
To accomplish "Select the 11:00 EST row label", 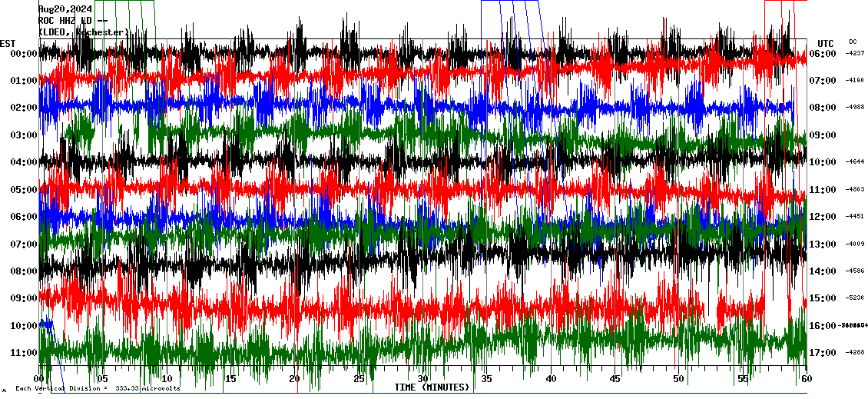I will pyautogui.click(x=25, y=353).
